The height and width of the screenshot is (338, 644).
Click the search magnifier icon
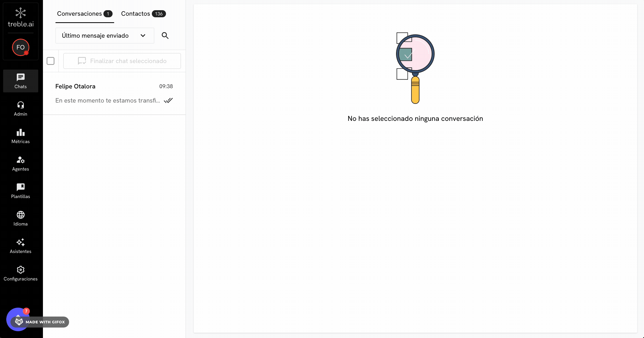pos(165,36)
